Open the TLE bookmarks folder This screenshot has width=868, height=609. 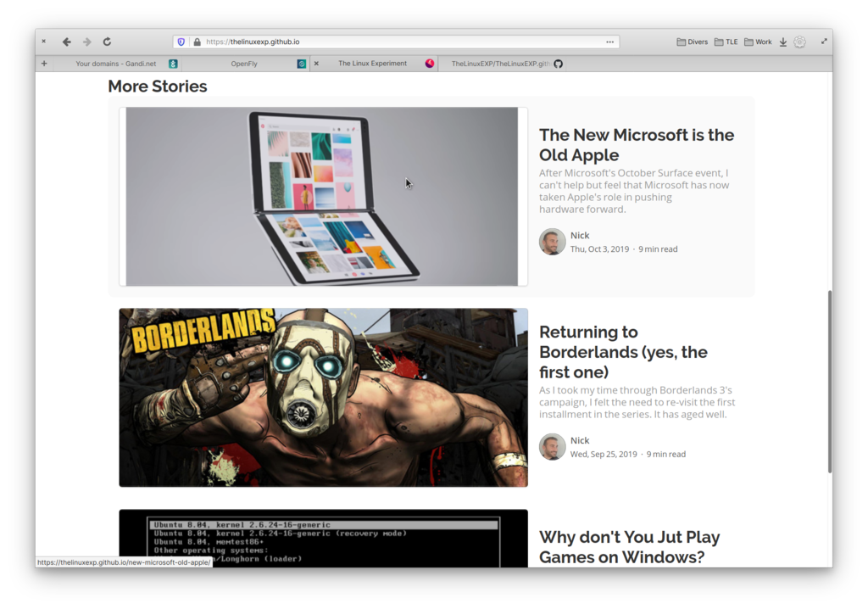tap(726, 42)
